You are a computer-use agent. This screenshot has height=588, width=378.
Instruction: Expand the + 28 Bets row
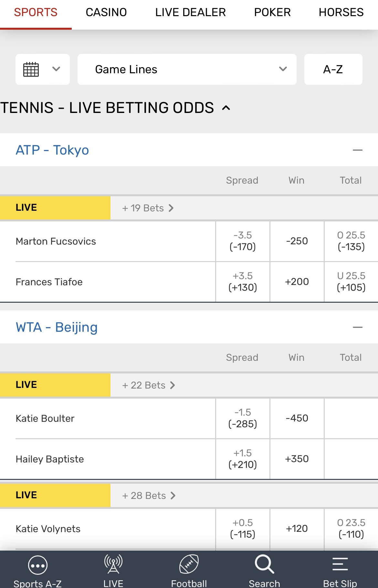[x=149, y=496]
